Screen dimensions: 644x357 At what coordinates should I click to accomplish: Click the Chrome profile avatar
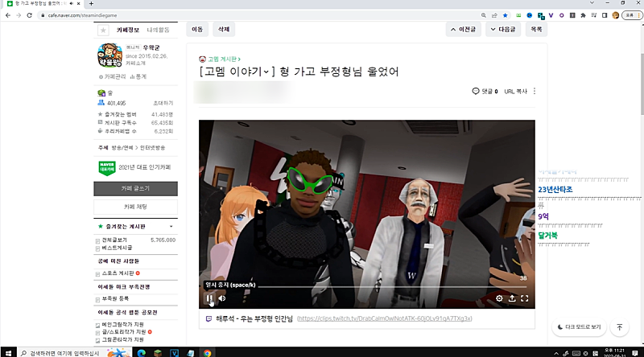pos(615,15)
